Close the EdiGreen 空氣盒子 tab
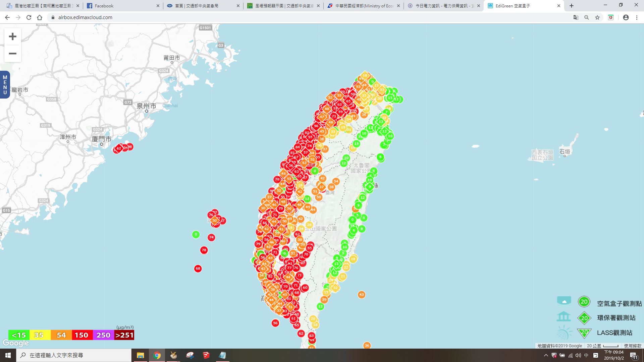Screen dimensions: 644x362 pos(559,6)
